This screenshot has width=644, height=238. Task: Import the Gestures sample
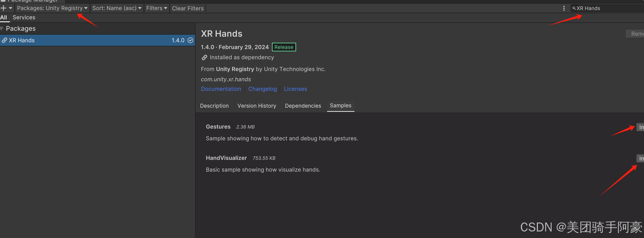(640, 127)
